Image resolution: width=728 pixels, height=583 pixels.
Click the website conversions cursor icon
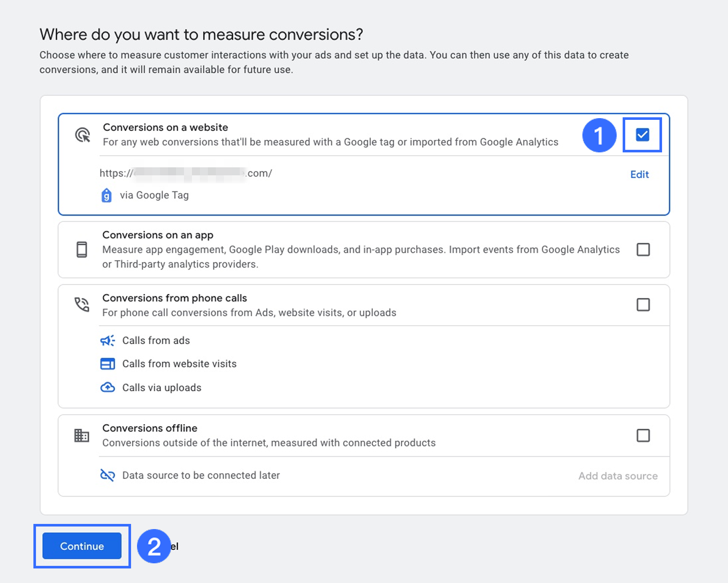tap(82, 135)
